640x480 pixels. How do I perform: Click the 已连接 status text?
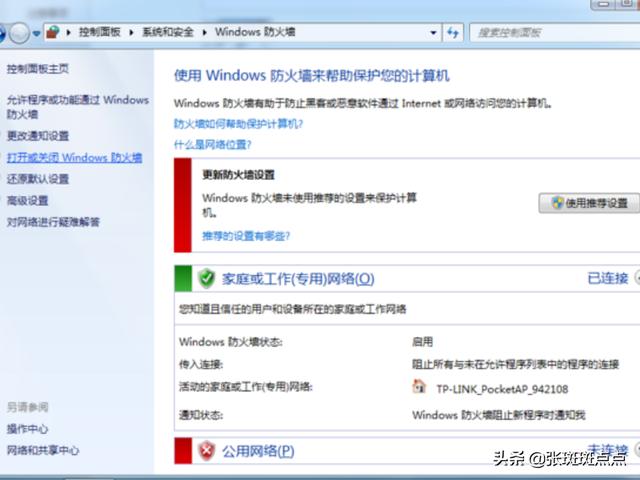click(608, 278)
